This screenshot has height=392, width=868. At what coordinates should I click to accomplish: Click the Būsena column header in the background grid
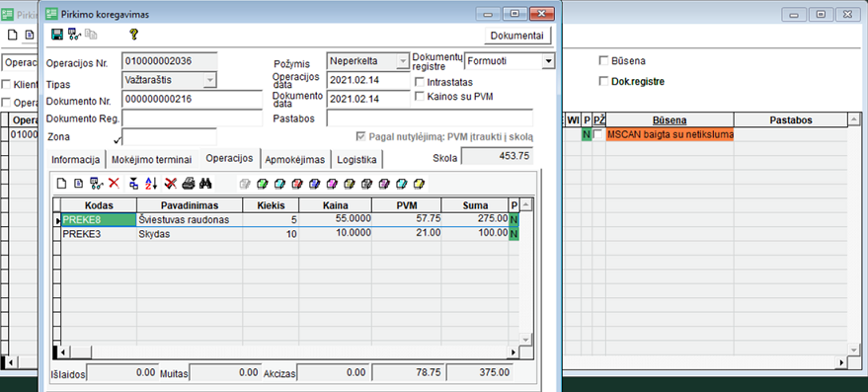pos(670,120)
